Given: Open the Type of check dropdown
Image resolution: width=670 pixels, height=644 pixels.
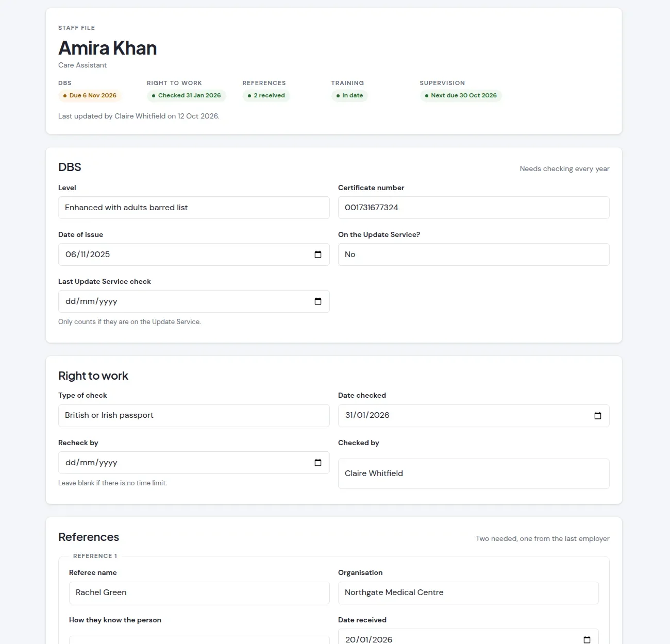Looking at the screenshot, I should pyautogui.click(x=194, y=416).
